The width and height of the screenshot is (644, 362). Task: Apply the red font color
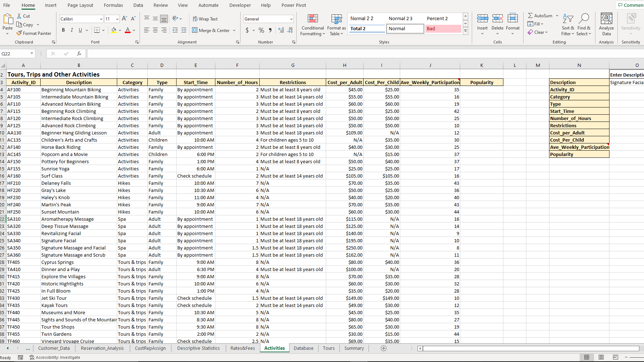click(127, 30)
